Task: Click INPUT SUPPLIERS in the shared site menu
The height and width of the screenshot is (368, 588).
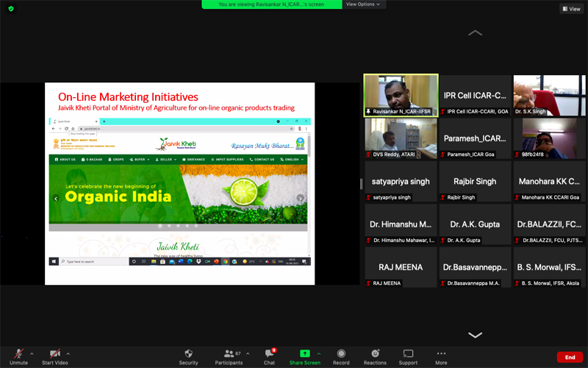Action: [x=227, y=160]
